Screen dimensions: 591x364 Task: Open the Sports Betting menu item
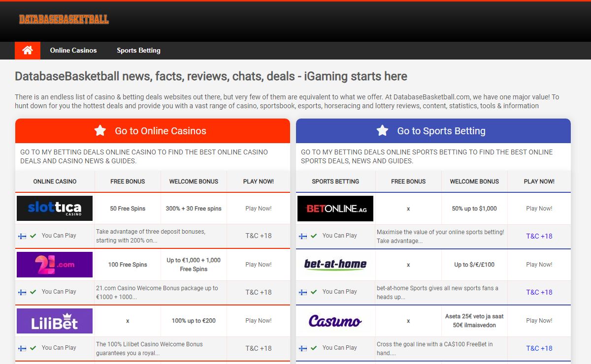[138, 50]
